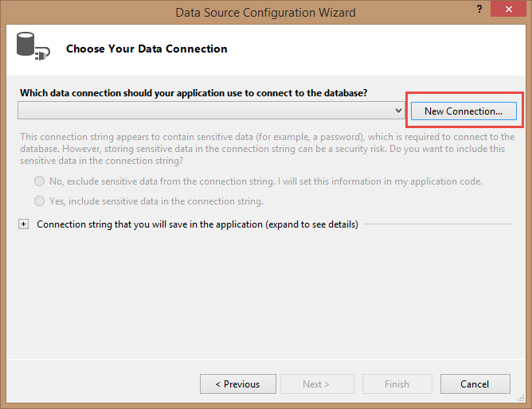Open the help question mark in title bar

pyautogui.click(x=479, y=9)
